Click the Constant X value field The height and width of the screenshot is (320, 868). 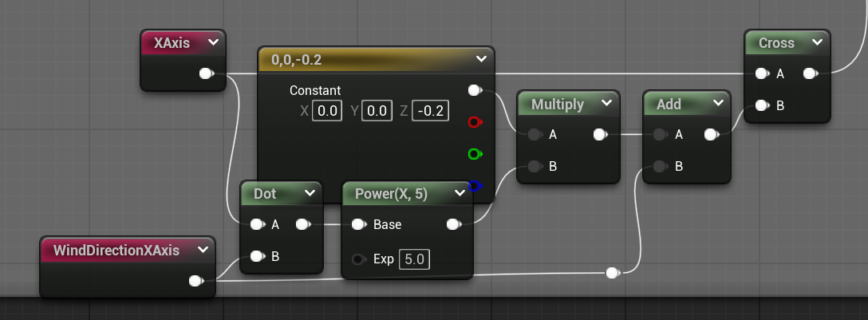pos(328,111)
